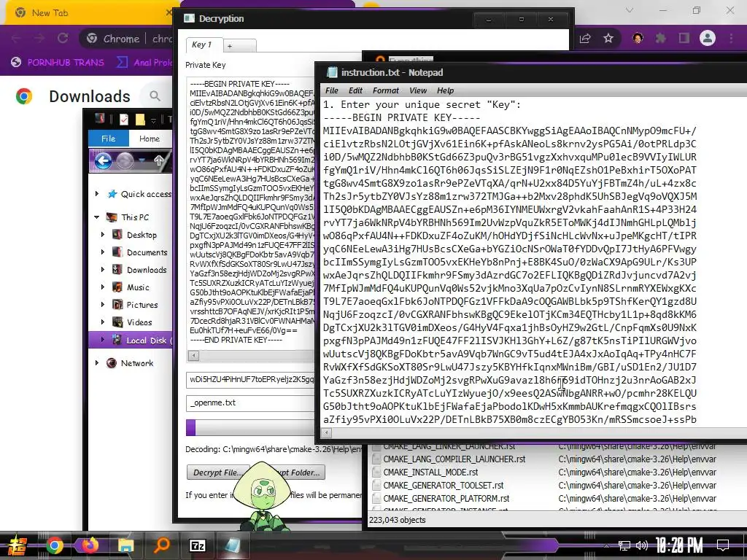Click the Explorer back arrow button

click(x=103, y=161)
